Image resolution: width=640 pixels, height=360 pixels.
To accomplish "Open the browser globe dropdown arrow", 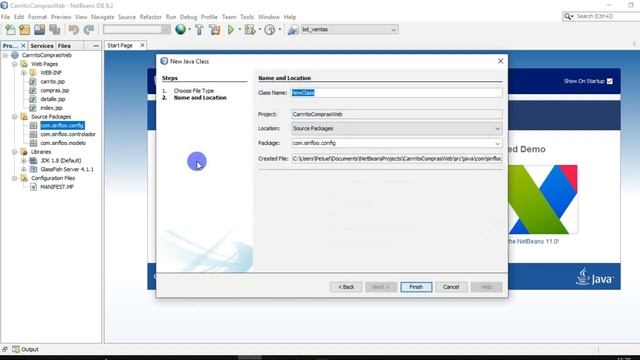I will 189,29.
